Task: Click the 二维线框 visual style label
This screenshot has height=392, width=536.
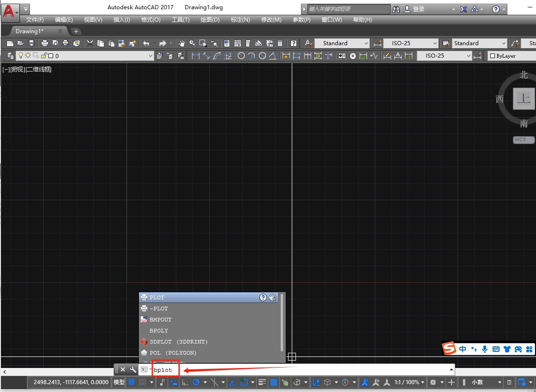Action: (x=39, y=69)
